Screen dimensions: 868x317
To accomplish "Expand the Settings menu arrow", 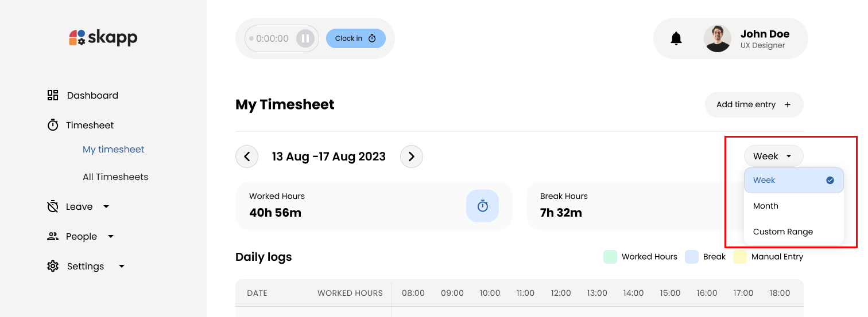I will (x=122, y=266).
